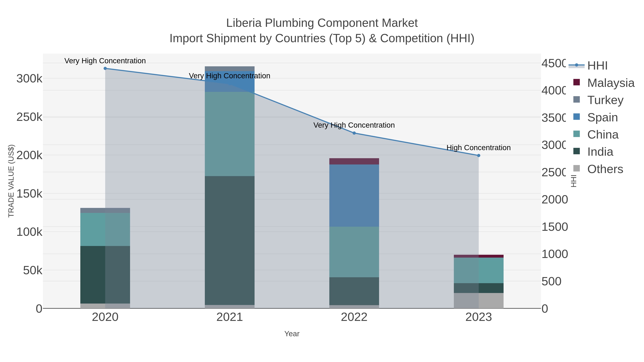Click the Spain color swatch in legend
This screenshot has width=644, height=362.
point(576,117)
